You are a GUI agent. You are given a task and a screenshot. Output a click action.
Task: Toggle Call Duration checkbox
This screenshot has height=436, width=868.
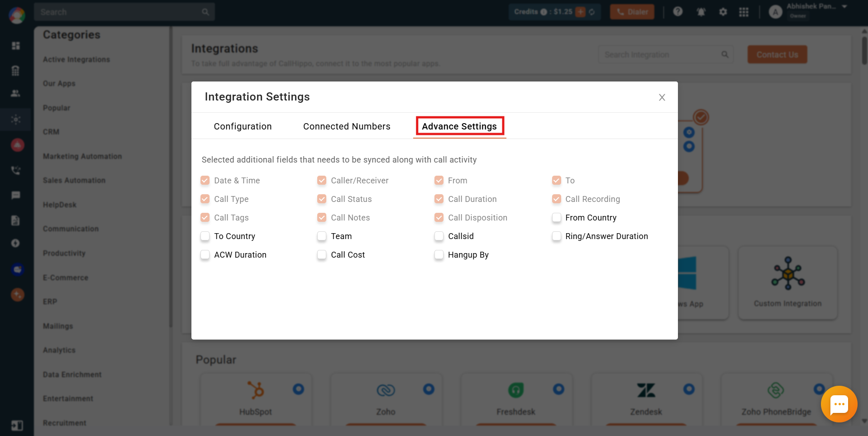(x=439, y=199)
